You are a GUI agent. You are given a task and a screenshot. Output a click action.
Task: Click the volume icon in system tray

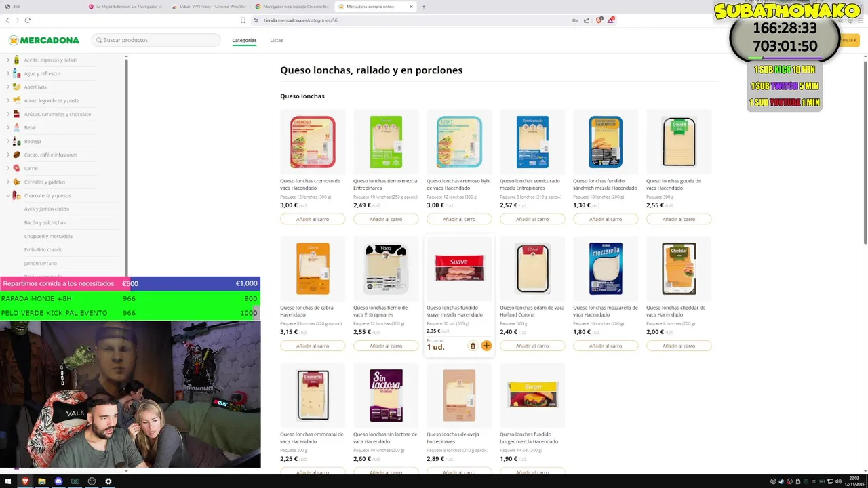coord(838,481)
